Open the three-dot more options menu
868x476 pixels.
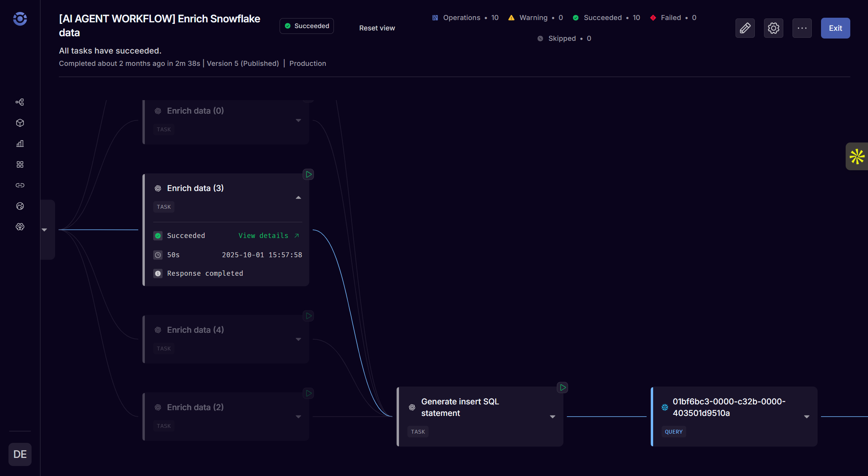802,28
